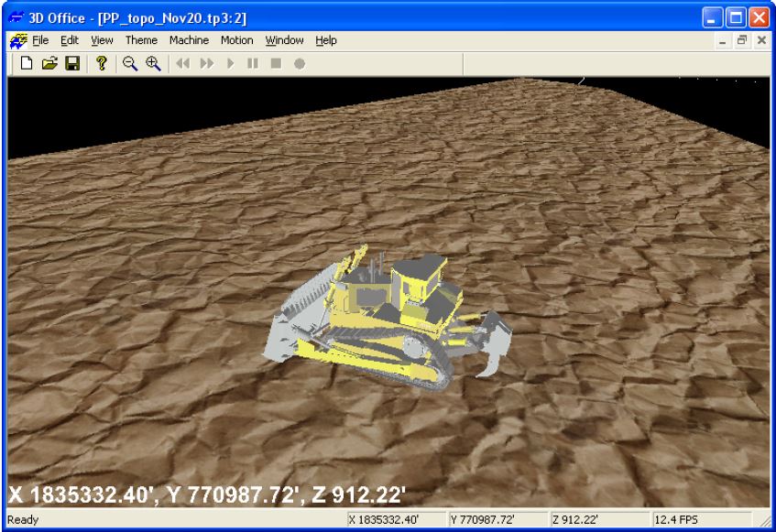Open the Motion menu
This screenshot has width=776, height=532.
tap(236, 40)
